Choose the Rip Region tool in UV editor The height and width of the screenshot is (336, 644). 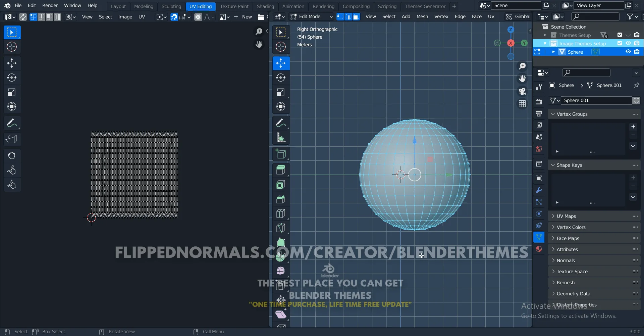pyautogui.click(x=12, y=139)
